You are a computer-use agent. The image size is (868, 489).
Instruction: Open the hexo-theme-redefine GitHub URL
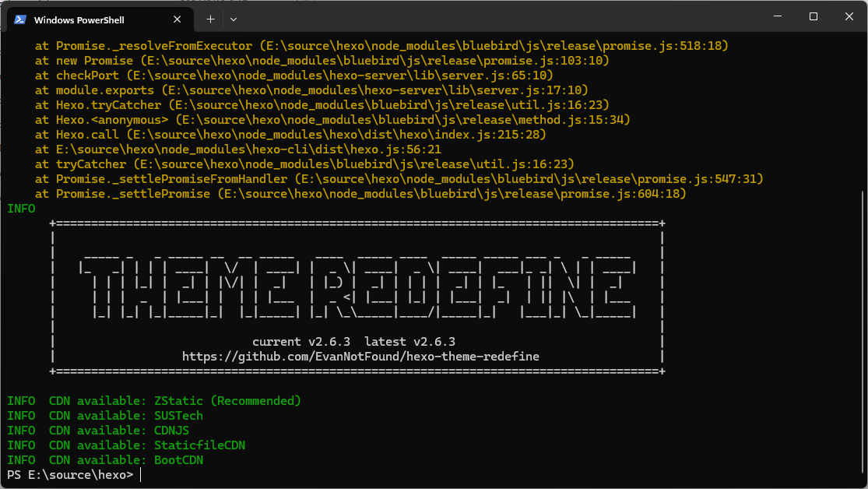pyautogui.click(x=360, y=357)
